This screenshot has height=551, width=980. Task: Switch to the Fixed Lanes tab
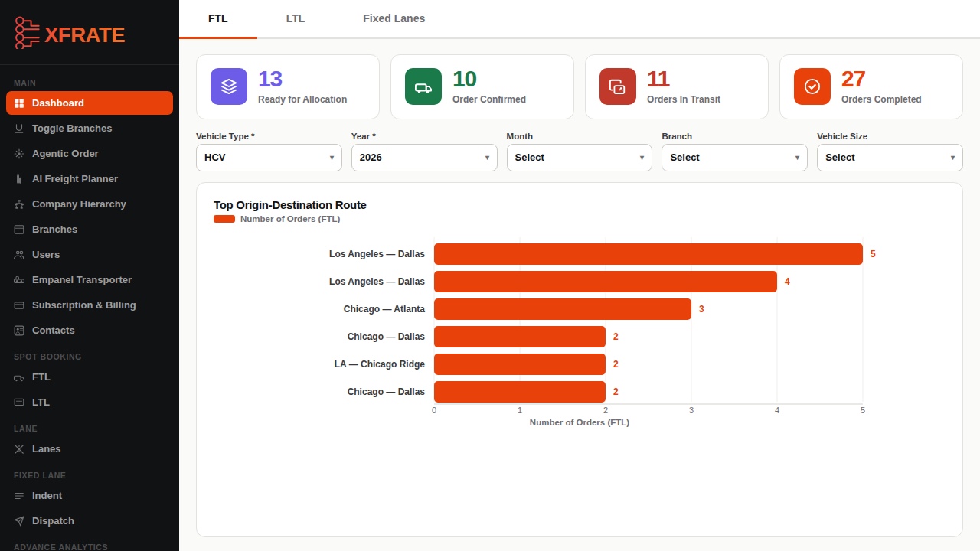click(394, 18)
